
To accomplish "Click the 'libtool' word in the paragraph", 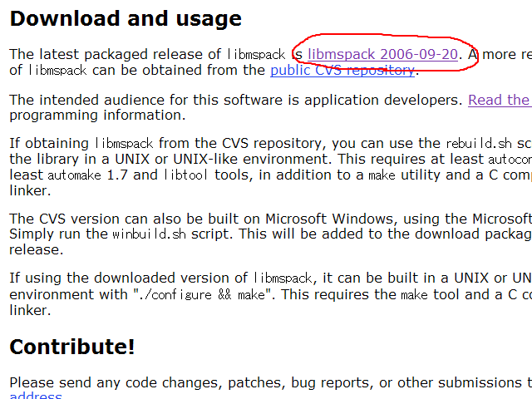I will [185, 175].
